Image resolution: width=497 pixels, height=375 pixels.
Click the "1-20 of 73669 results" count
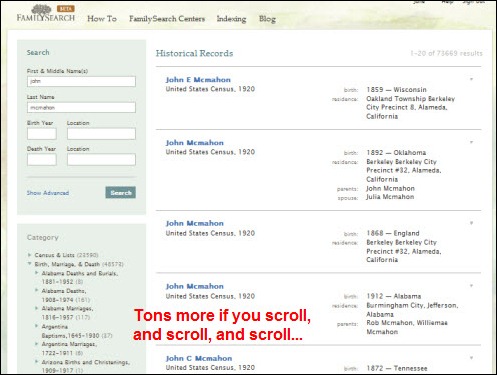pos(446,53)
